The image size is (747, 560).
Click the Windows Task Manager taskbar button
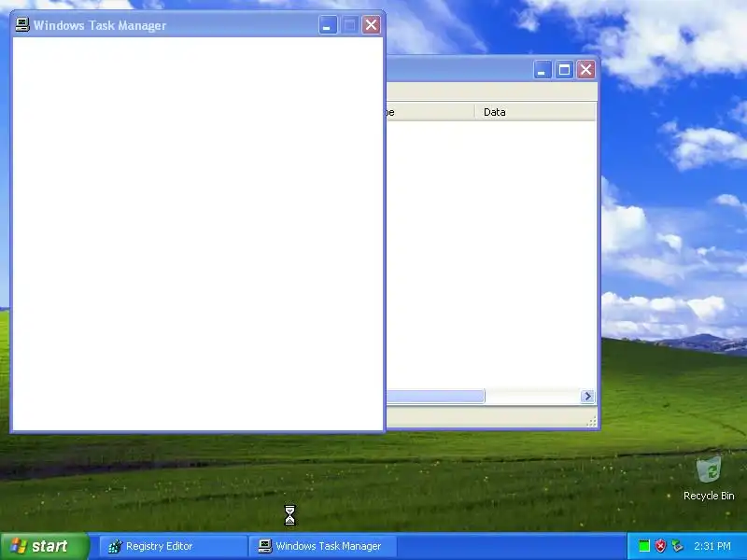(322, 546)
